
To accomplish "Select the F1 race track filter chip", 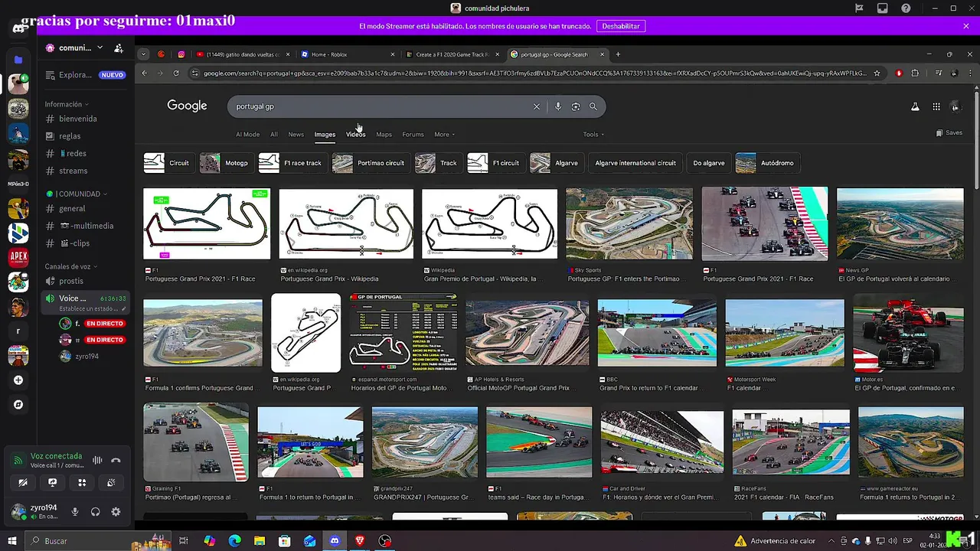I will click(x=292, y=163).
